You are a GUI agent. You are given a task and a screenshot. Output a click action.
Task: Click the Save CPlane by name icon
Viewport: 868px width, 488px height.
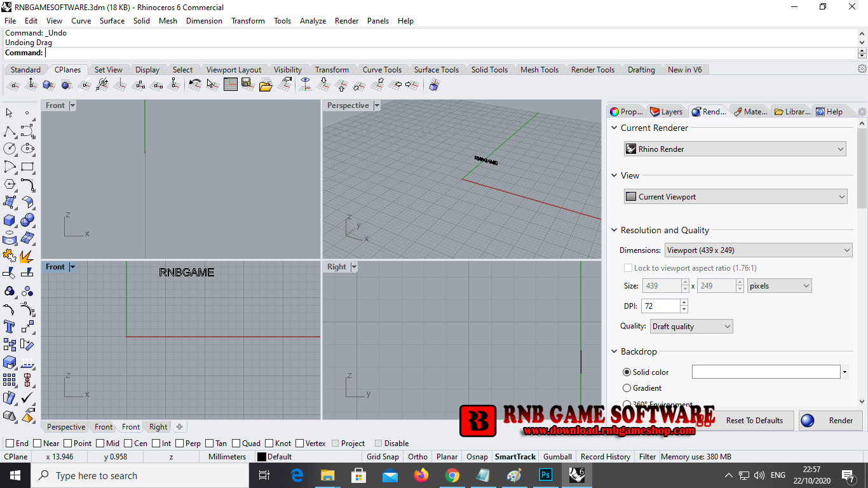(248, 84)
